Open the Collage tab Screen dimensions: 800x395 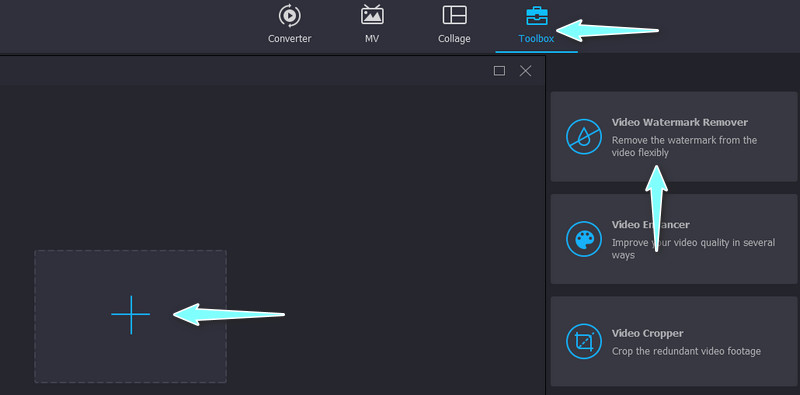[454, 24]
